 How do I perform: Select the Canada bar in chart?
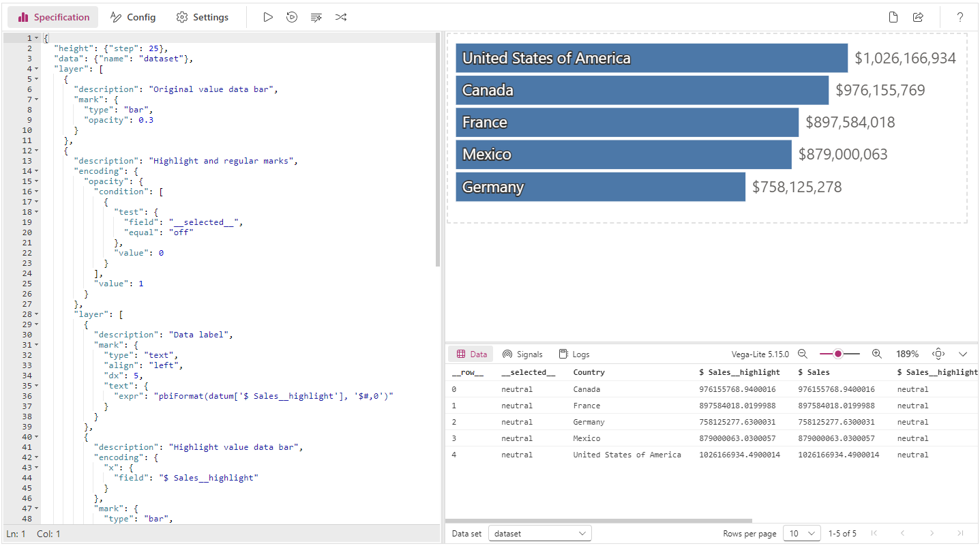coord(642,90)
